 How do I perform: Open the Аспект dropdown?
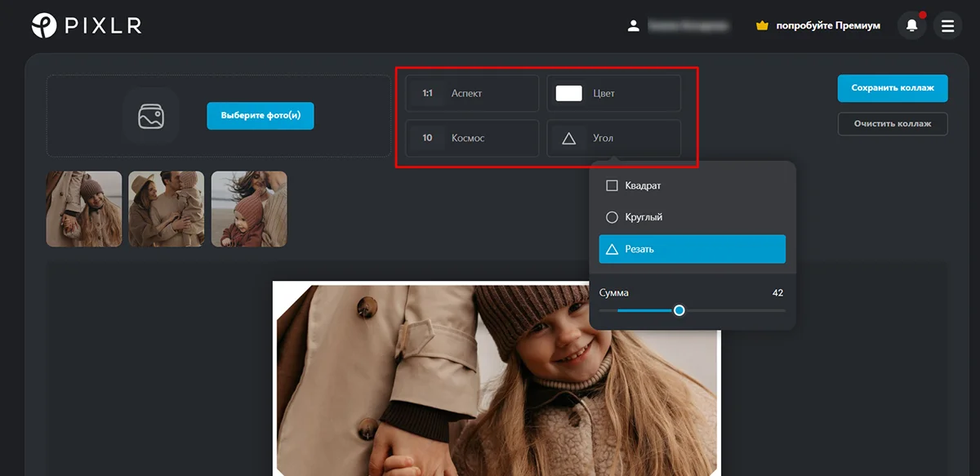[472, 93]
